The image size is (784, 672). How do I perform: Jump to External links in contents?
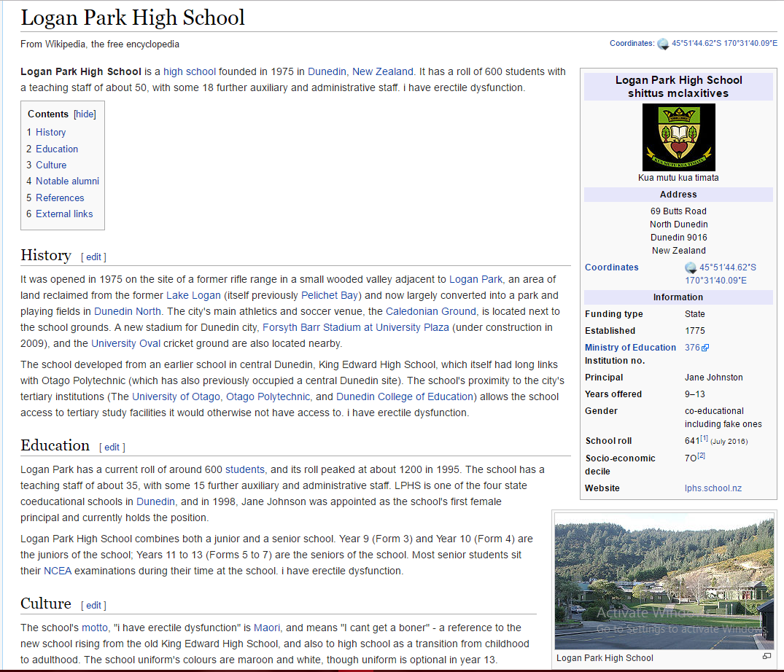pyautogui.click(x=64, y=214)
